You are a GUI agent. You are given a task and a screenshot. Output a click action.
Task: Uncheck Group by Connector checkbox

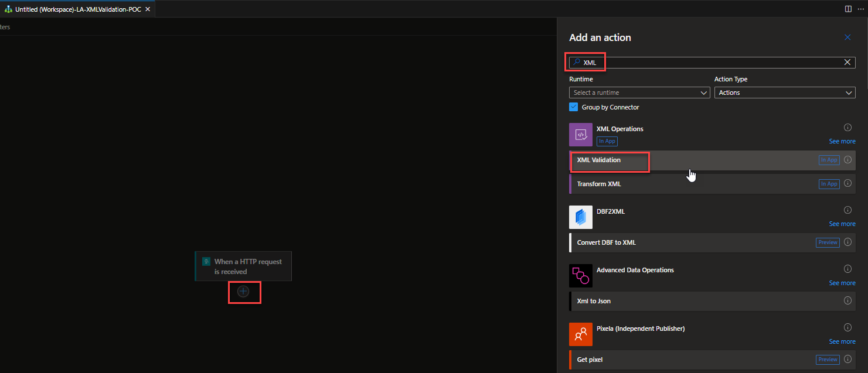[574, 107]
